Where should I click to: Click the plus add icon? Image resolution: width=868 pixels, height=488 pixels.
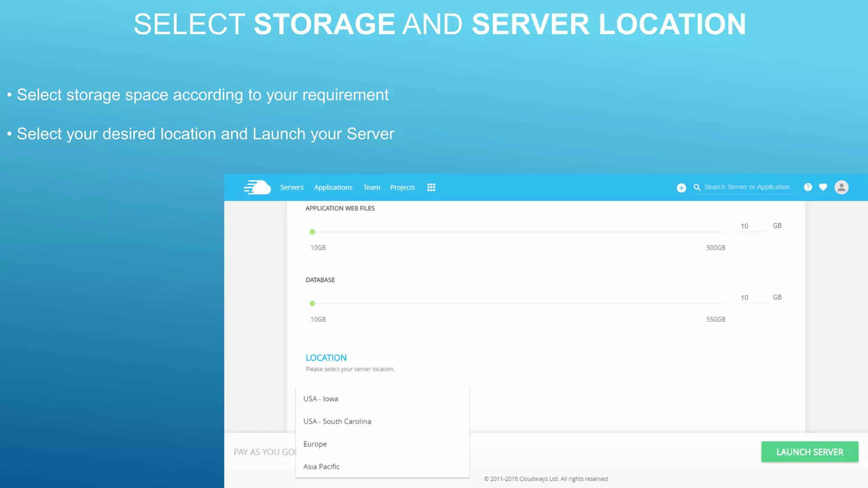(x=681, y=188)
